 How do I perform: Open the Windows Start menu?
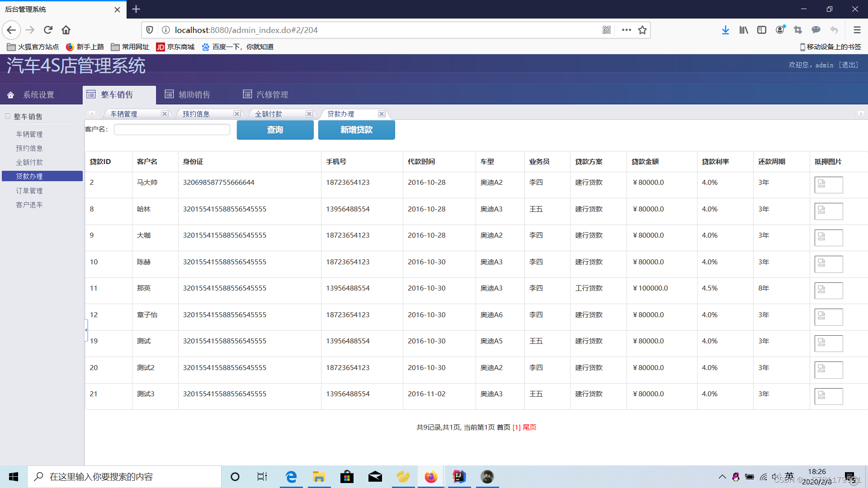point(14,477)
